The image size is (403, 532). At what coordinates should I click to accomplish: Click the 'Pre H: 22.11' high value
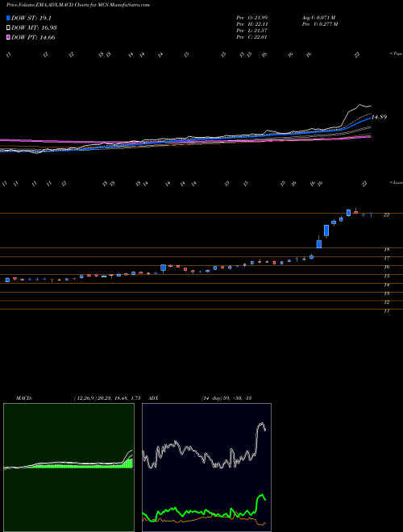(252, 24)
